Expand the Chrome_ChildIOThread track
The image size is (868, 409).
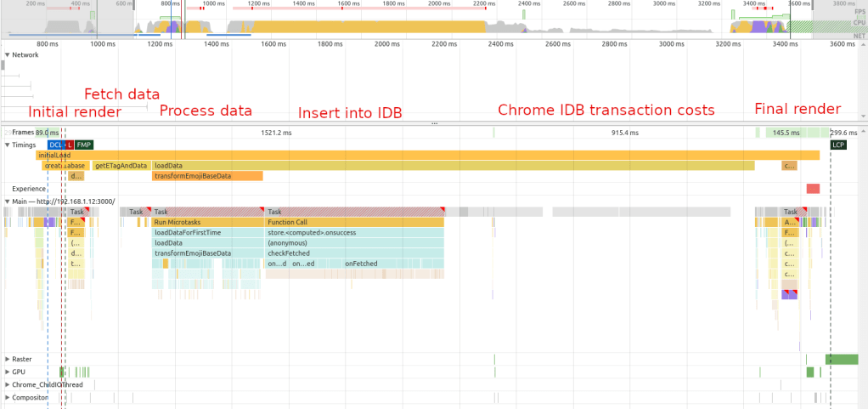tap(8, 384)
